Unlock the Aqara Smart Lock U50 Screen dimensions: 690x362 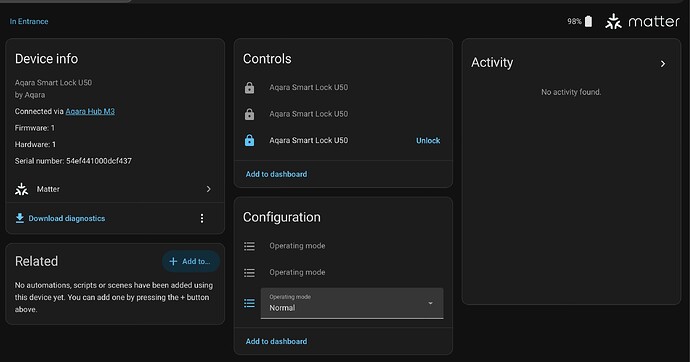click(x=428, y=140)
